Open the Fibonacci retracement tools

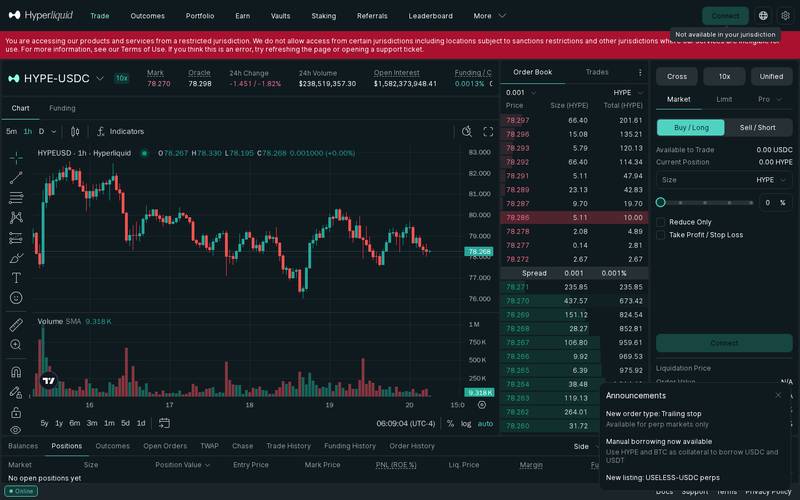[x=16, y=197]
